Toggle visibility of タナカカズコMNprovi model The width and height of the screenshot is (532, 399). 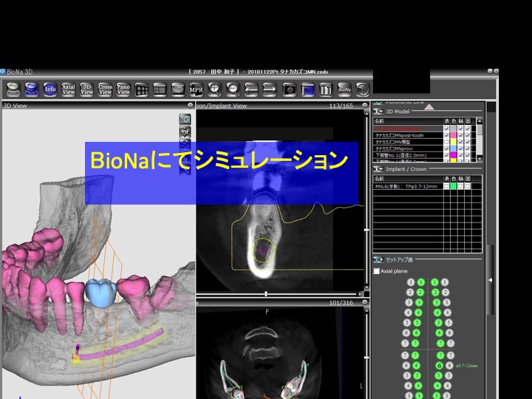(x=446, y=149)
